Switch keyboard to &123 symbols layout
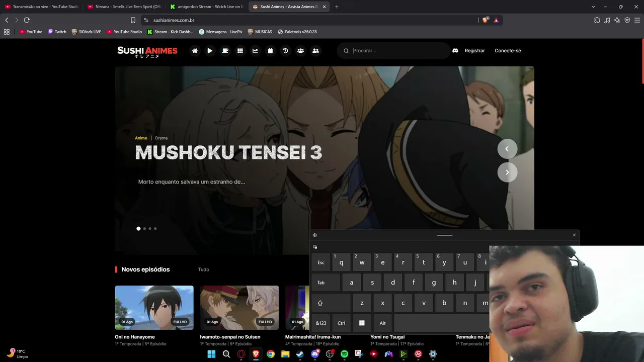Screen dimensions: 644x362 [x=321, y=323]
